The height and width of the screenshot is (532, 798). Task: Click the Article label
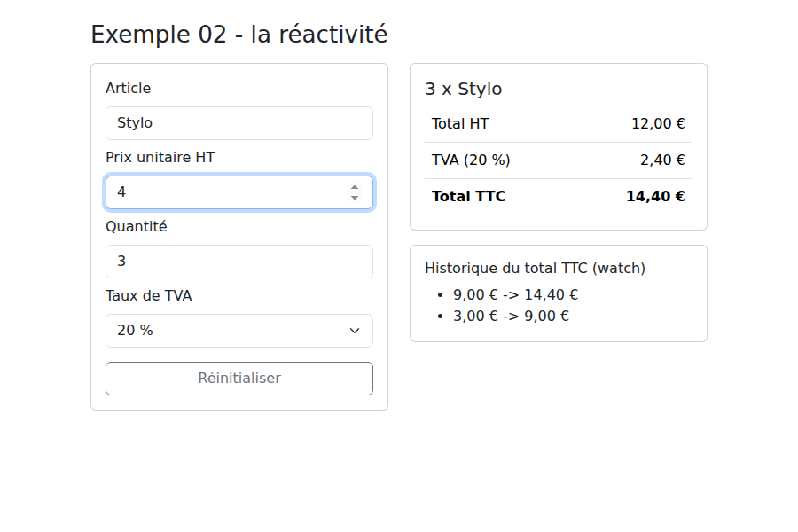pyautogui.click(x=129, y=89)
